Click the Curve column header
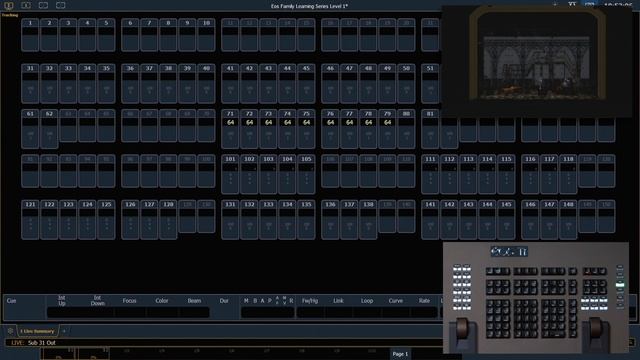640x360 pixels. pyautogui.click(x=396, y=301)
